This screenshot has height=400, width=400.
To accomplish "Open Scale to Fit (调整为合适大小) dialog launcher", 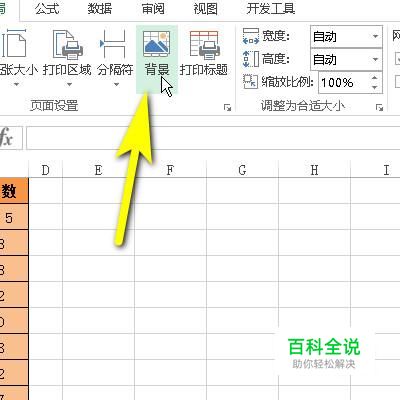I will (x=379, y=107).
